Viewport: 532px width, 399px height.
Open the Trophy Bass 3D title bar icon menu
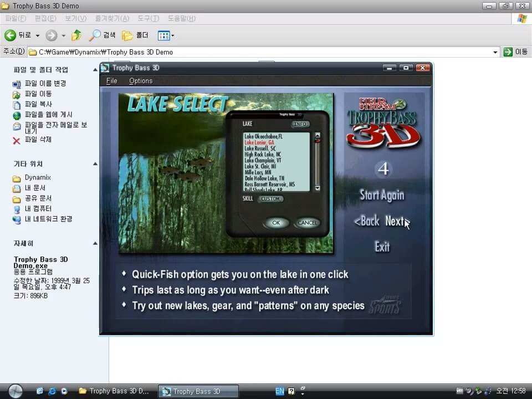pos(105,68)
